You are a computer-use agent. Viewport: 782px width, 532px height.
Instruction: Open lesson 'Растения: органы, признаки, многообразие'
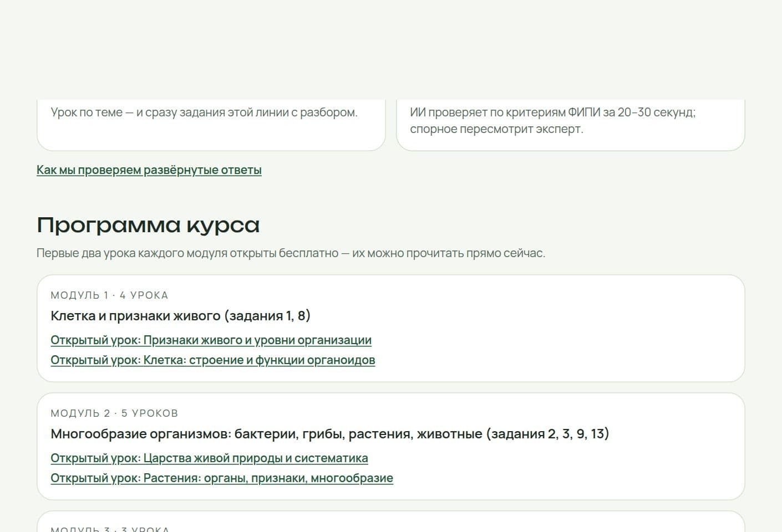click(222, 478)
